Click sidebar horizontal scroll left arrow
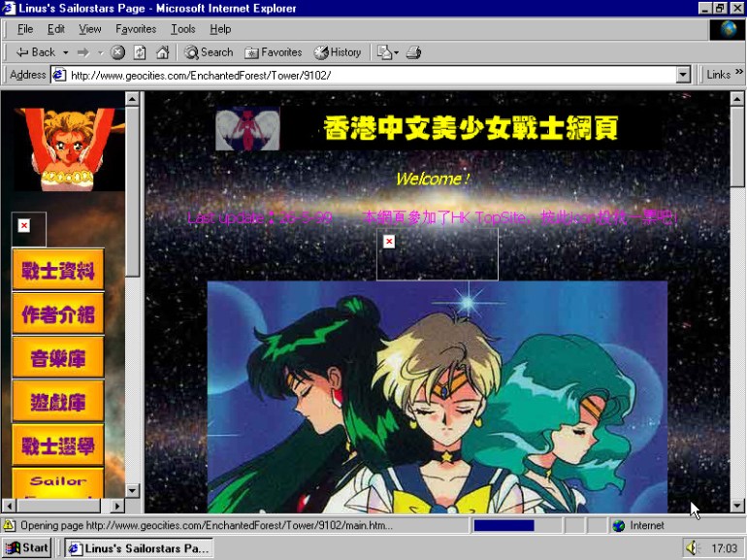Image resolution: width=747 pixels, height=560 pixels. tap(9, 506)
